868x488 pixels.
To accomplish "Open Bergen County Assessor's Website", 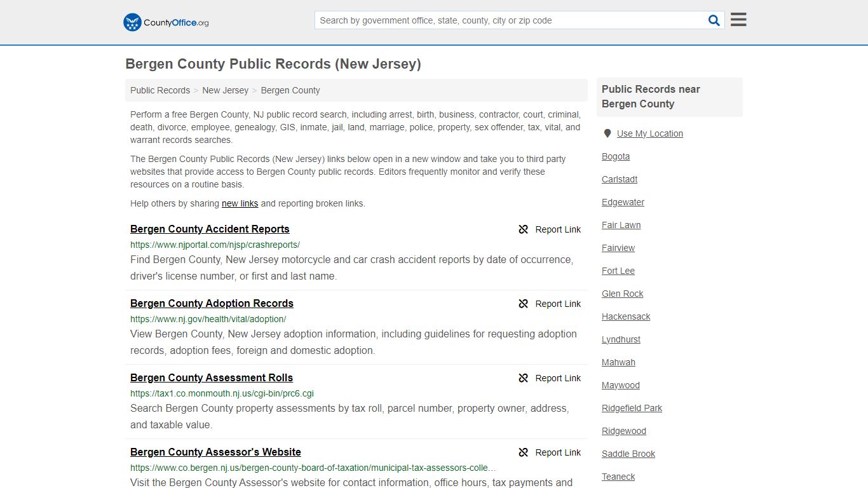I will click(x=215, y=452).
